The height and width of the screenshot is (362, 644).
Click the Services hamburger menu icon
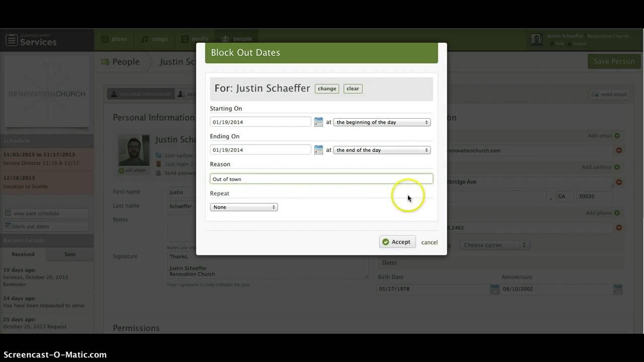click(12, 40)
